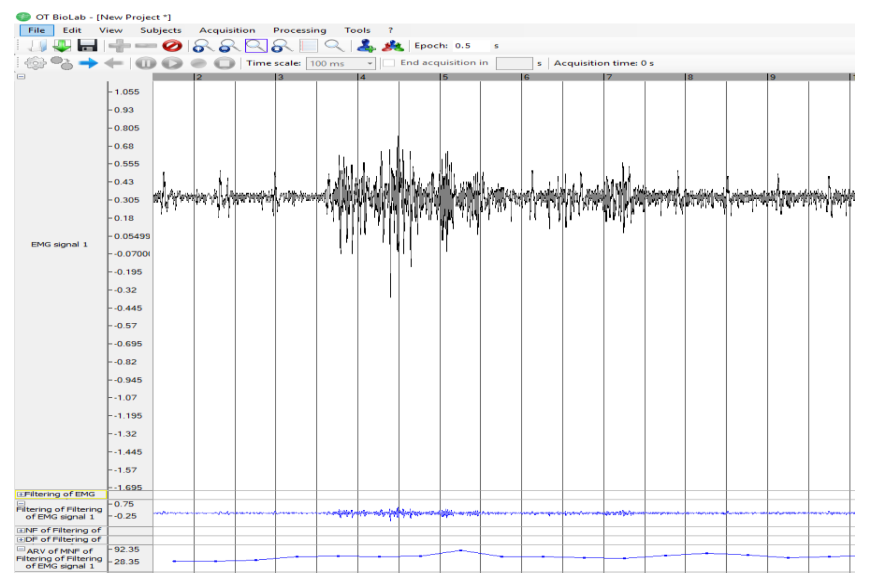Click the zoom in magnifier icon
Screen dimensions: 872x588
coord(203,46)
